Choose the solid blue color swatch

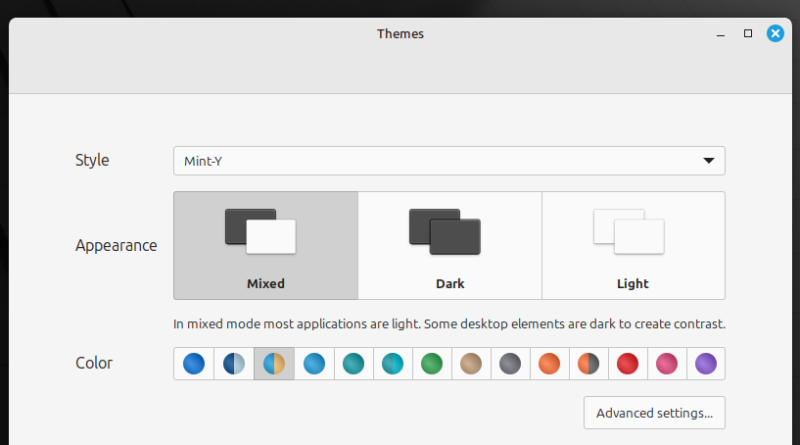194,364
